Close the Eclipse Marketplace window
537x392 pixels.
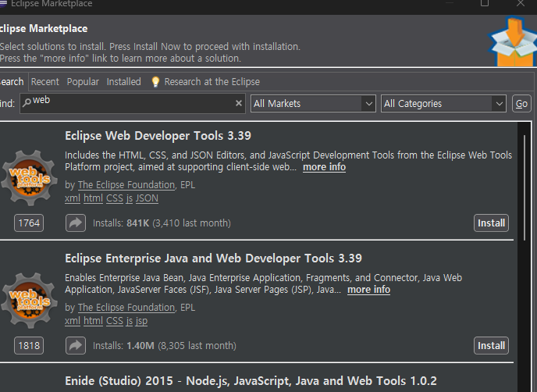[x=521, y=3]
